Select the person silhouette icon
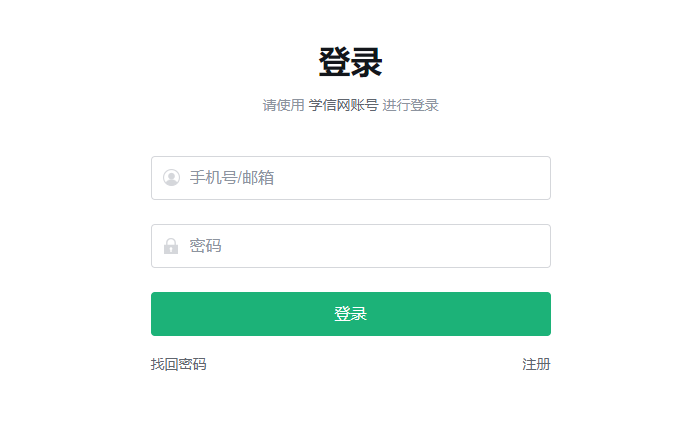Image resolution: width=677 pixels, height=422 pixels. click(171, 178)
